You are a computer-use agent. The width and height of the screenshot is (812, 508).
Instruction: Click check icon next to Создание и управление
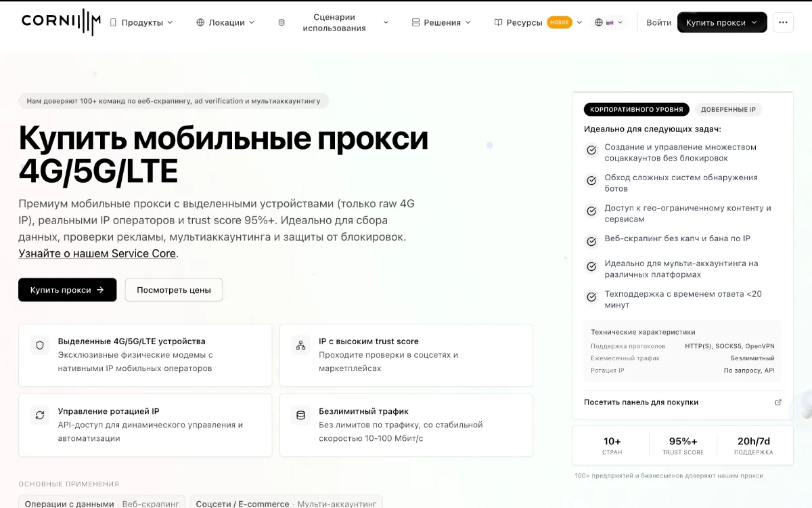pyautogui.click(x=591, y=150)
